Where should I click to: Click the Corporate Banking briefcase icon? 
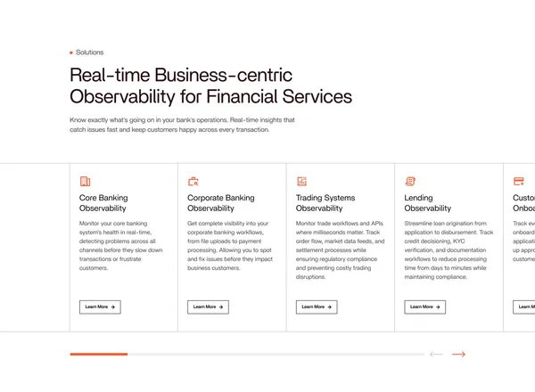pyautogui.click(x=193, y=182)
